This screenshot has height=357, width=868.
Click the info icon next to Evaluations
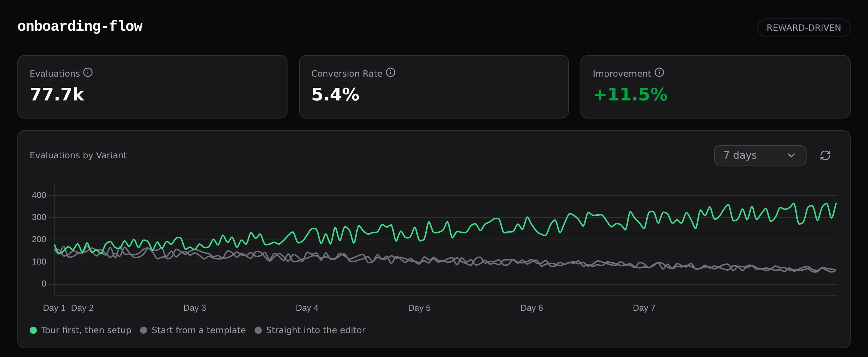[x=88, y=73]
